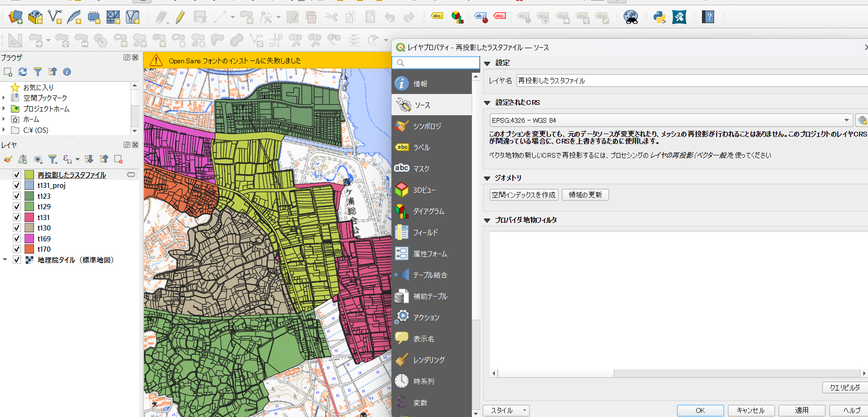Refresh the browser panel
This screenshot has width=868, height=417.
23,72
